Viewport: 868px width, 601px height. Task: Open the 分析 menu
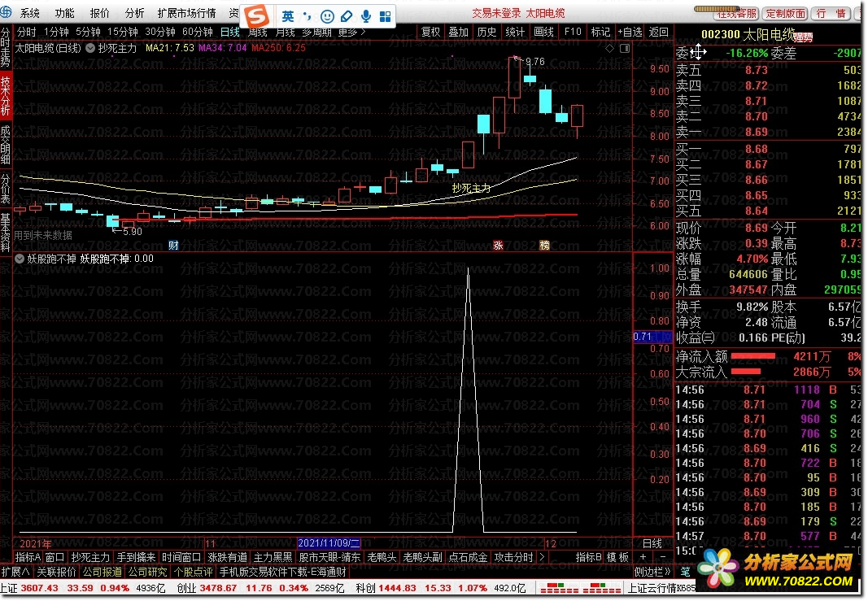coord(134,13)
